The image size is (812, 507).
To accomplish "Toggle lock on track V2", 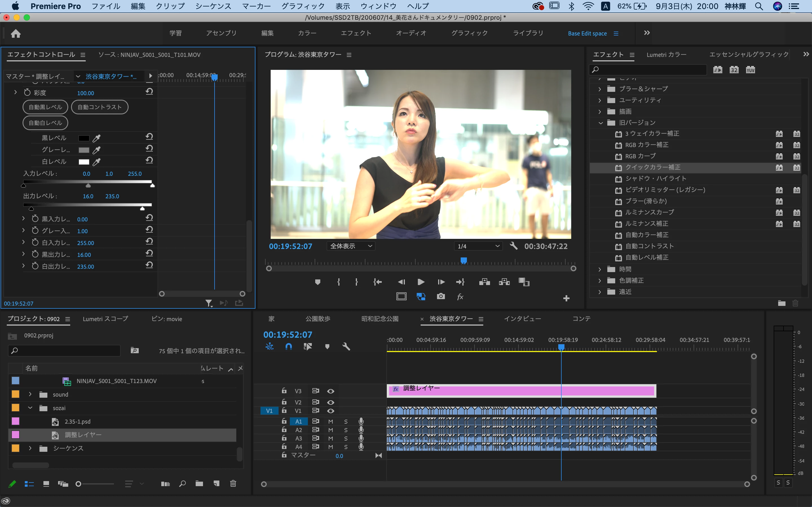I will point(284,402).
